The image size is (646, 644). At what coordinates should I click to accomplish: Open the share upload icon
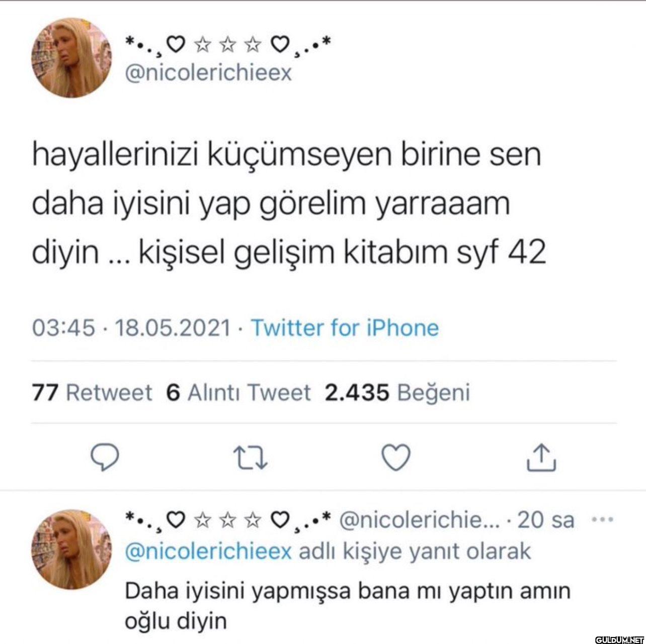[541, 457]
